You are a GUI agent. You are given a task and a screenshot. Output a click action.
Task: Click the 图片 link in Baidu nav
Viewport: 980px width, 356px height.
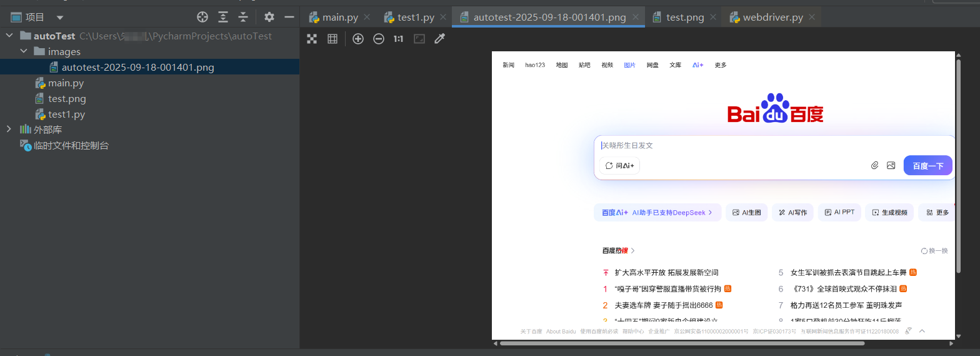[629, 65]
